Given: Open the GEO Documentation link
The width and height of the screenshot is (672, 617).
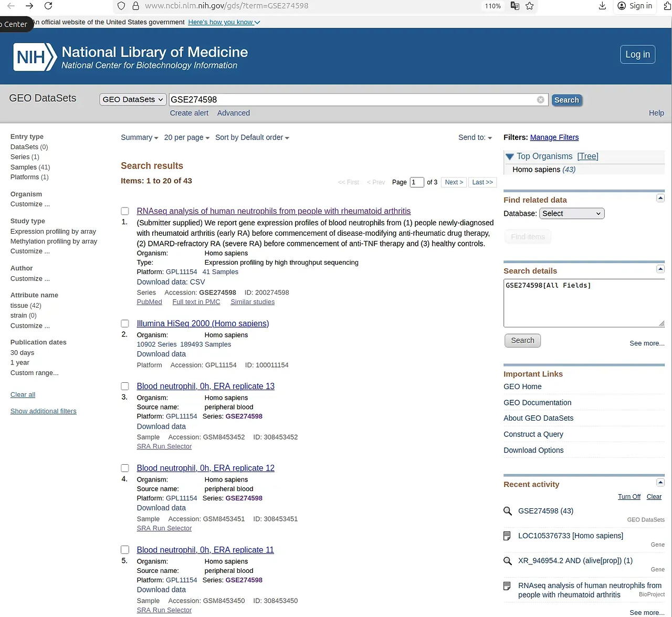Looking at the screenshot, I should pos(537,403).
